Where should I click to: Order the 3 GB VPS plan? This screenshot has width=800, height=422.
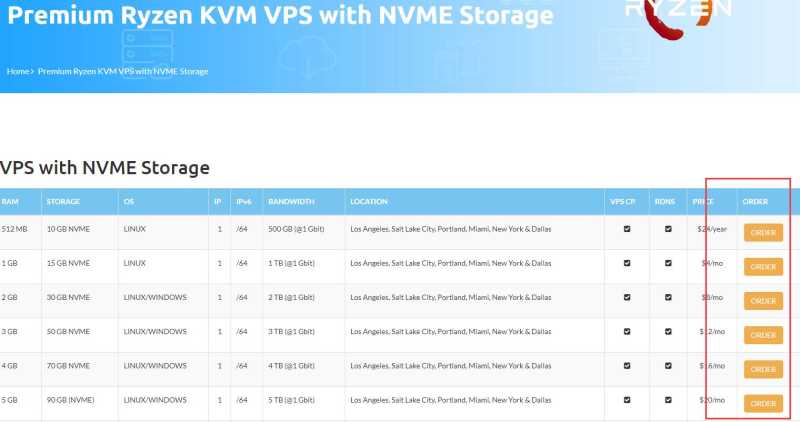pos(763,335)
